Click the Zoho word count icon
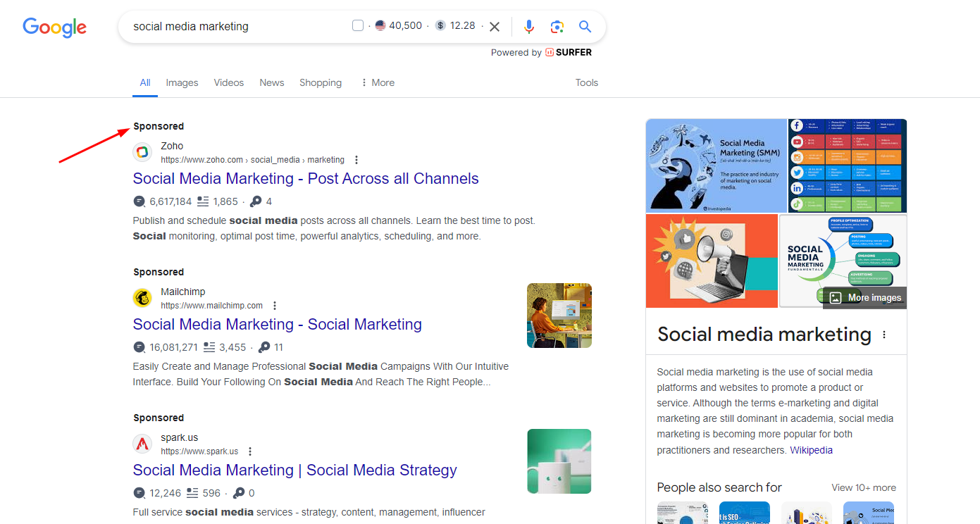 click(x=203, y=201)
